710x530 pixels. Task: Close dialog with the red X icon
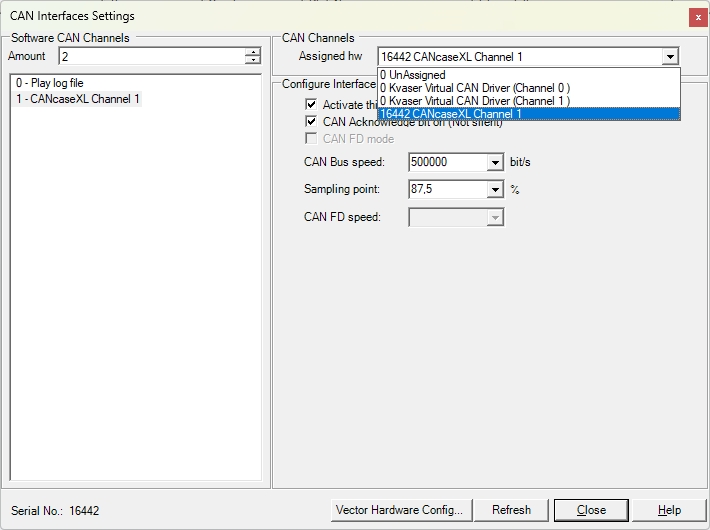coord(698,18)
